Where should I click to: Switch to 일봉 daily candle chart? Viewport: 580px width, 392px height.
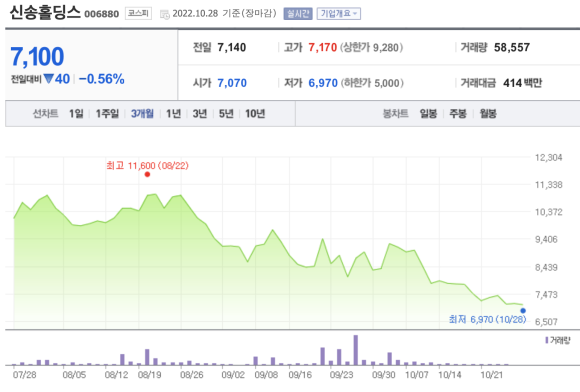coord(428,114)
